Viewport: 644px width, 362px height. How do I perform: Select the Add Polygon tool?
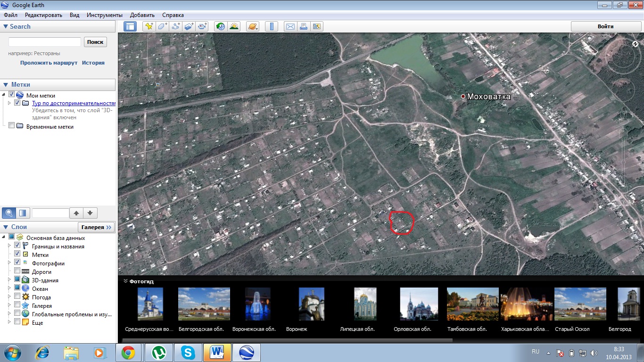coord(163,26)
